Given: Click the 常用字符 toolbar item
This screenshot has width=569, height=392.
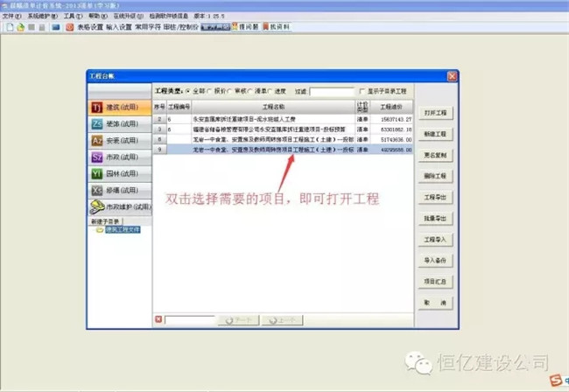Looking at the screenshot, I should point(148,27).
